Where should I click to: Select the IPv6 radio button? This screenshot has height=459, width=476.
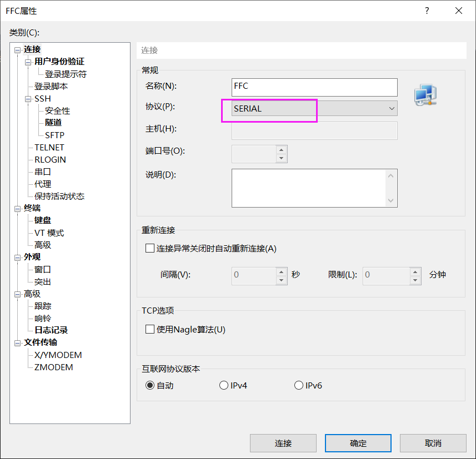pyautogui.click(x=299, y=385)
